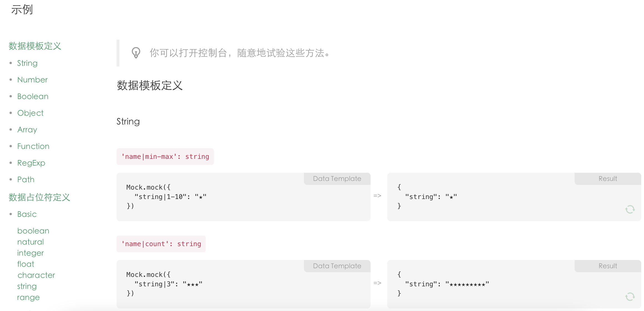Click the integer placeholder item
Viewport: 644px width, 311px height.
(28, 253)
